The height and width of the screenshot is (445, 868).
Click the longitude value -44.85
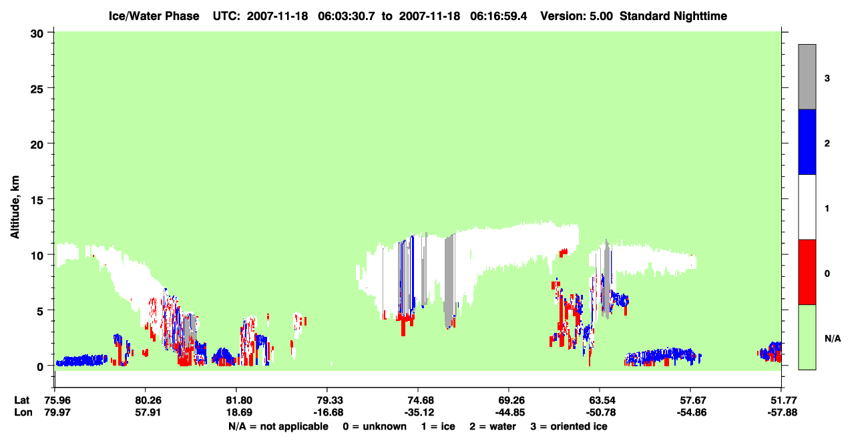[509, 413]
